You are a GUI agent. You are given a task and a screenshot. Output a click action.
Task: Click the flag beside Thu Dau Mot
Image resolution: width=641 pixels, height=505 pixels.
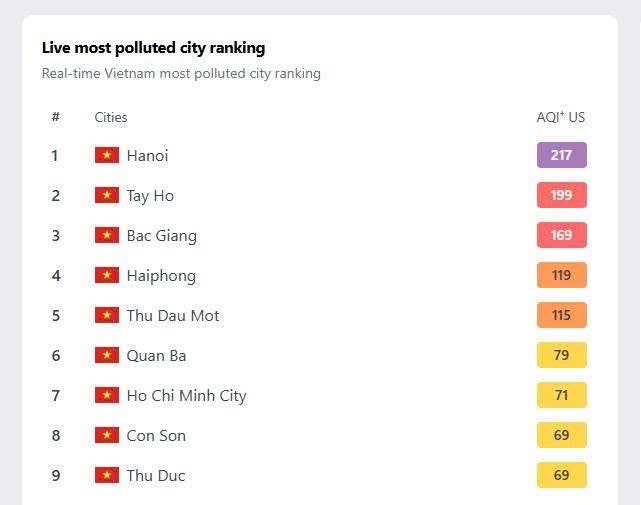107,315
